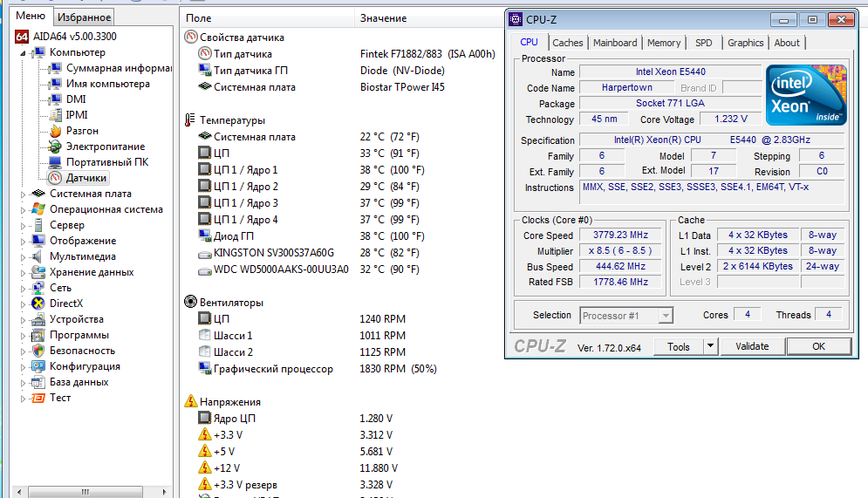Click the Sensors (Датчики) tree icon

(x=55, y=178)
